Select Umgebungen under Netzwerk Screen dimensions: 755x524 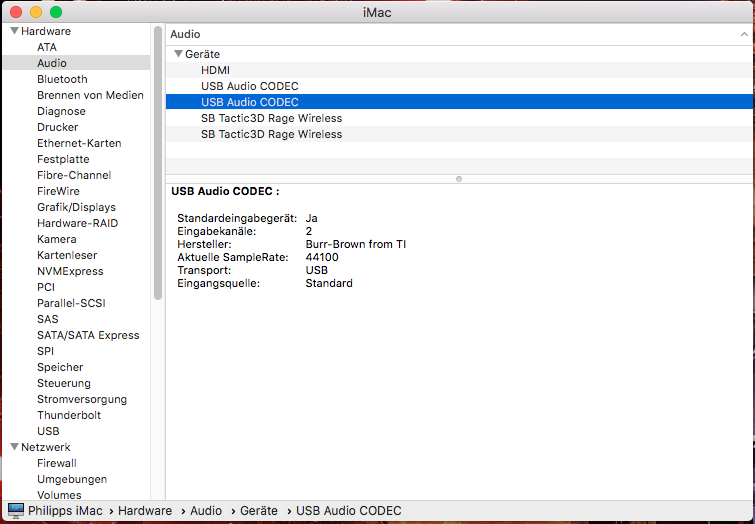(72, 479)
